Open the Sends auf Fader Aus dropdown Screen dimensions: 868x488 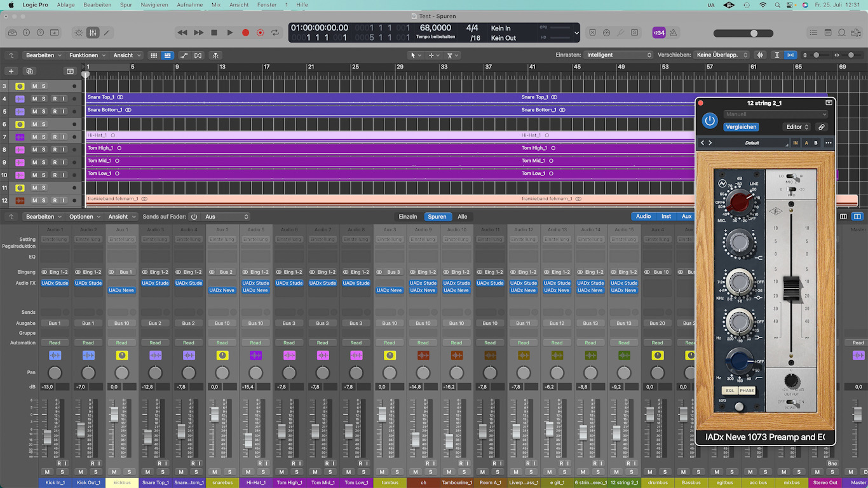pyautogui.click(x=226, y=217)
